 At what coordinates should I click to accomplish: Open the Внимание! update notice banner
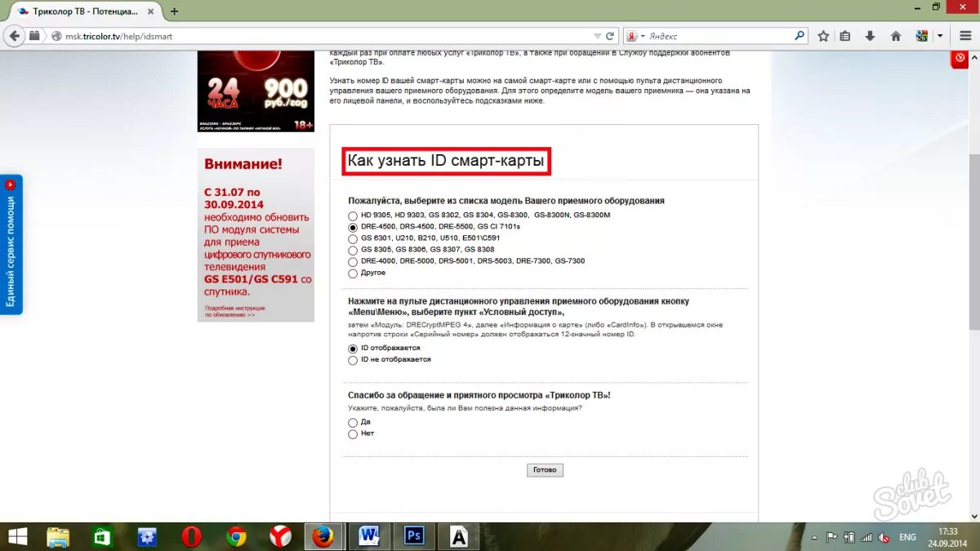pos(256,234)
